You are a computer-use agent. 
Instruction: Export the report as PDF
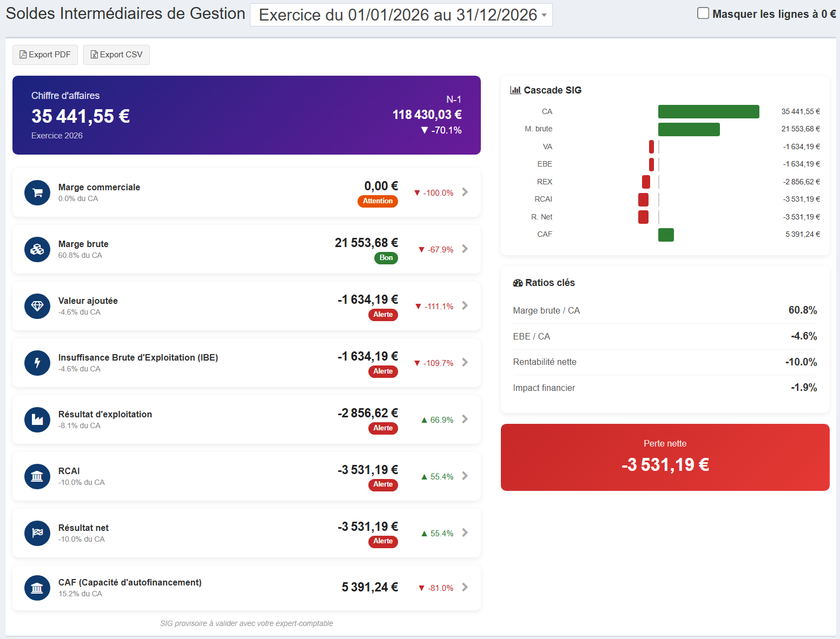pos(45,55)
